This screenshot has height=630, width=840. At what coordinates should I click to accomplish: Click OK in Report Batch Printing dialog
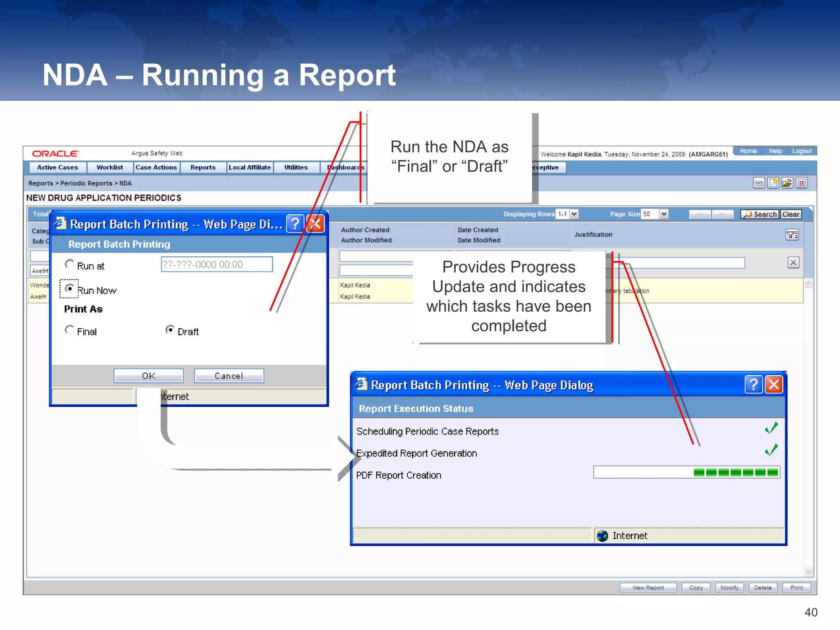tap(148, 376)
